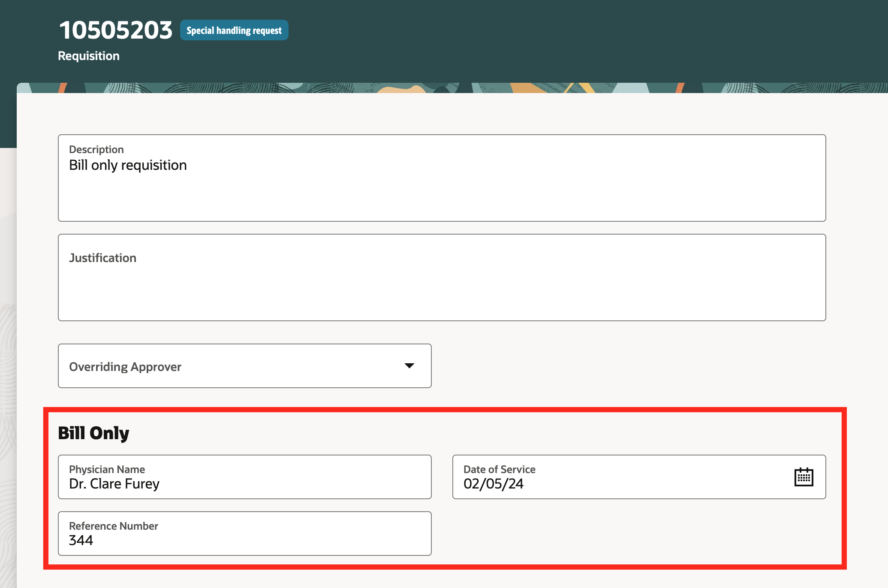Click the 02/05/24 date value

tap(493, 484)
